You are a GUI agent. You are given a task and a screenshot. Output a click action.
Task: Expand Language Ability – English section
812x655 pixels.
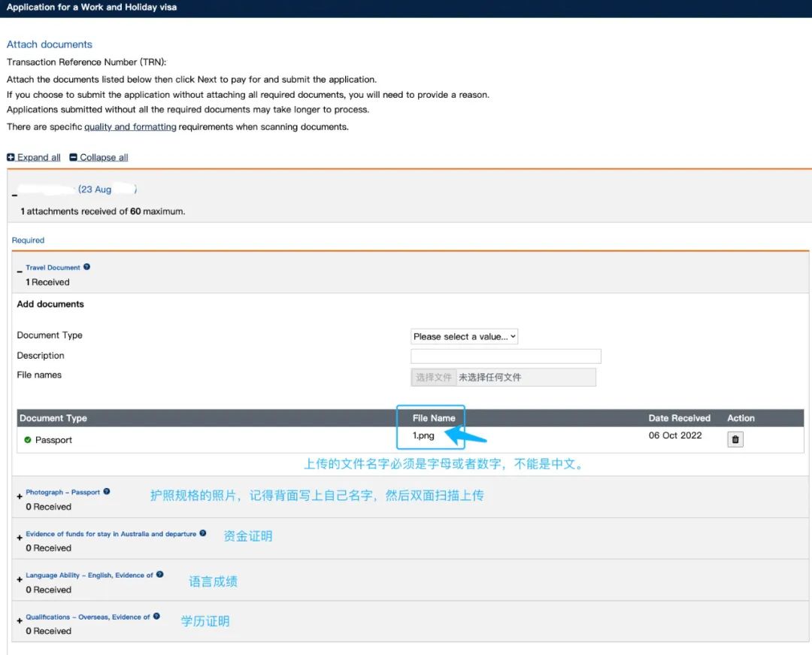[20, 580]
